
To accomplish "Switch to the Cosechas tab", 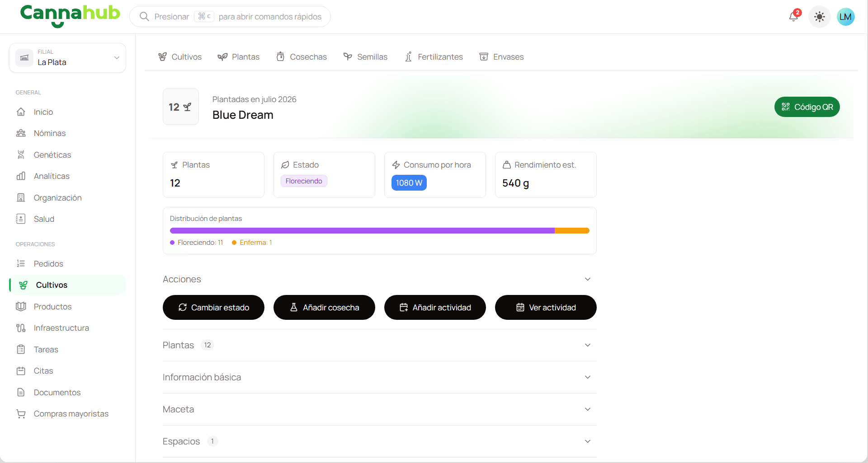I will click(302, 57).
